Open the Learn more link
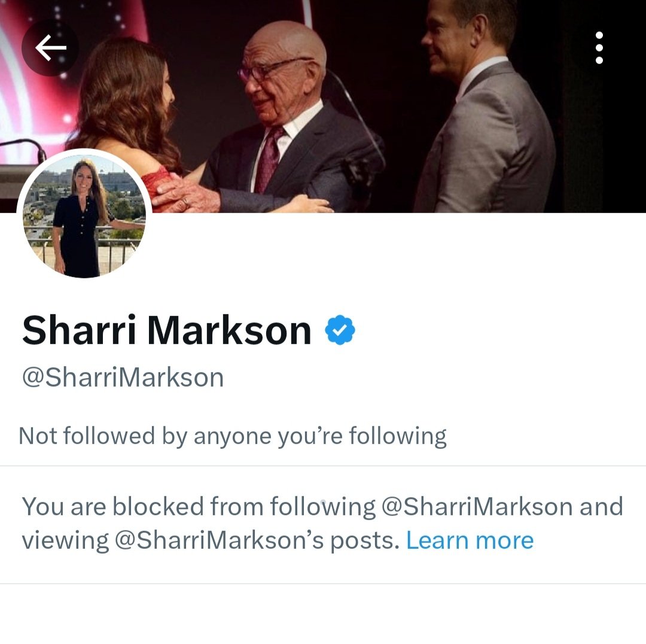Viewport: 646px width, 644px height. [470, 540]
